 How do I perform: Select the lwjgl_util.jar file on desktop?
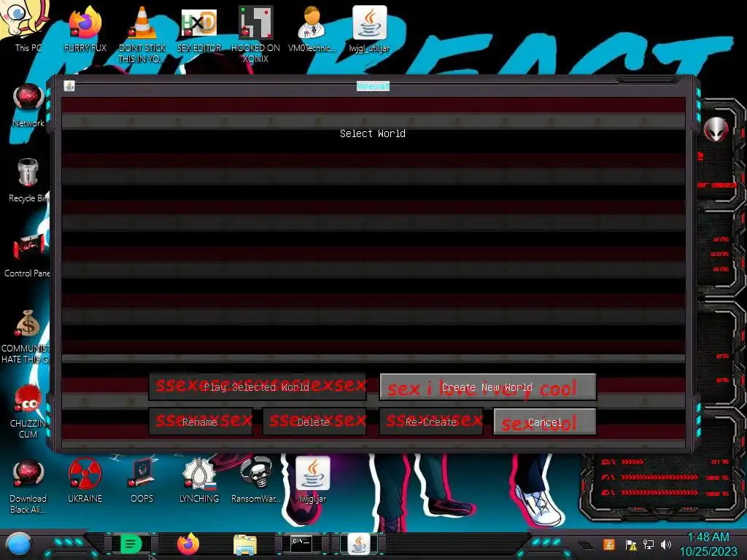click(x=369, y=28)
